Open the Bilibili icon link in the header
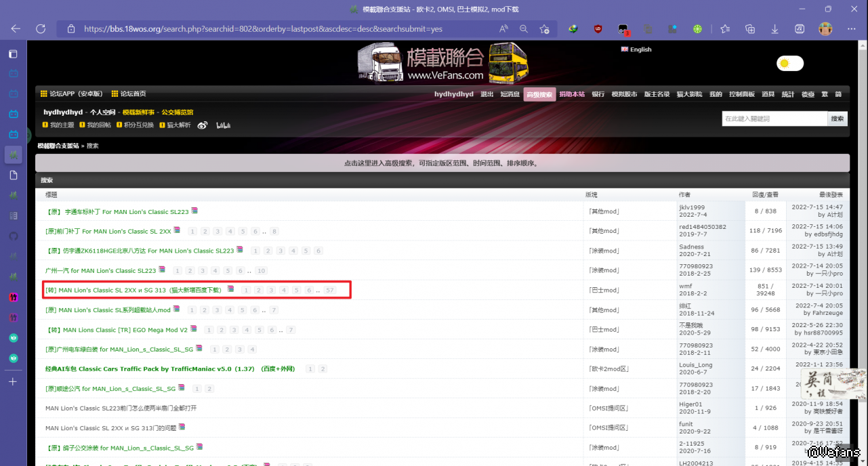Viewport: 868px width, 466px height. click(223, 125)
